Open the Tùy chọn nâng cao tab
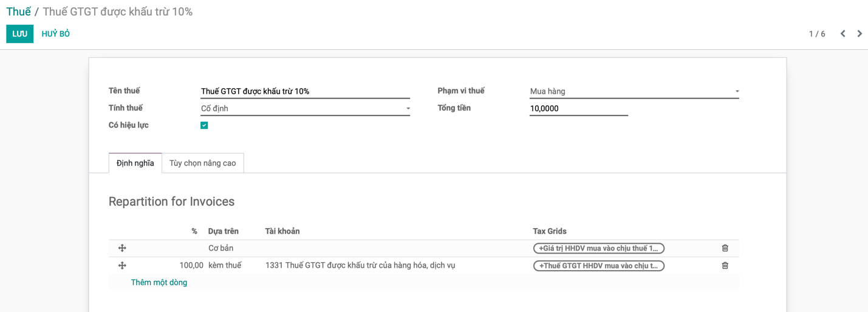 (202, 163)
